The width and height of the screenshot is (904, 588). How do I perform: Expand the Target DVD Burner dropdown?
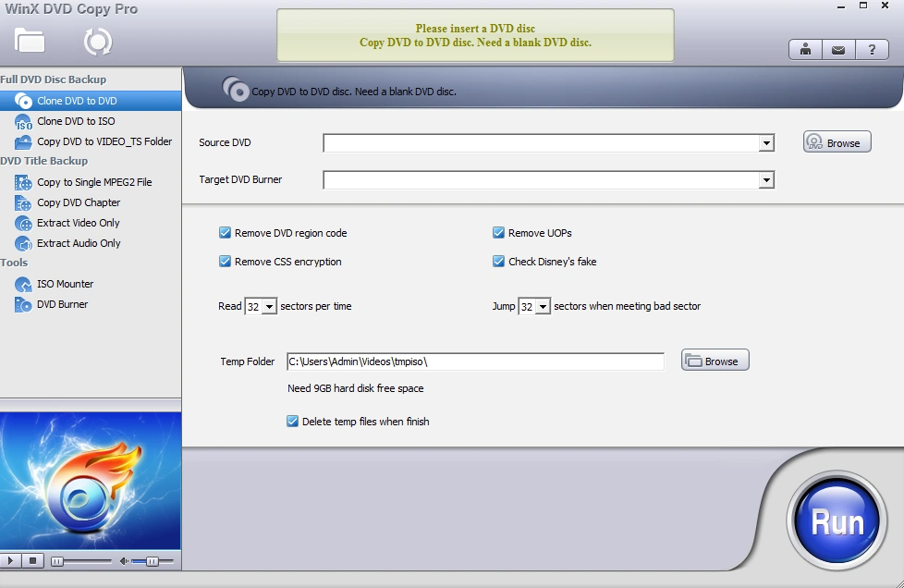(766, 180)
